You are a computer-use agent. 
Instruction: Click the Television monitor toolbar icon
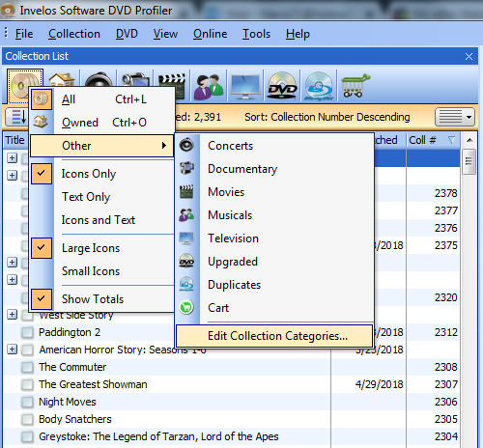tap(245, 86)
